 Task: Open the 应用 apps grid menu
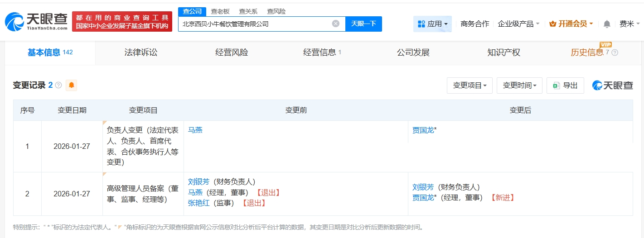(432, 24)
